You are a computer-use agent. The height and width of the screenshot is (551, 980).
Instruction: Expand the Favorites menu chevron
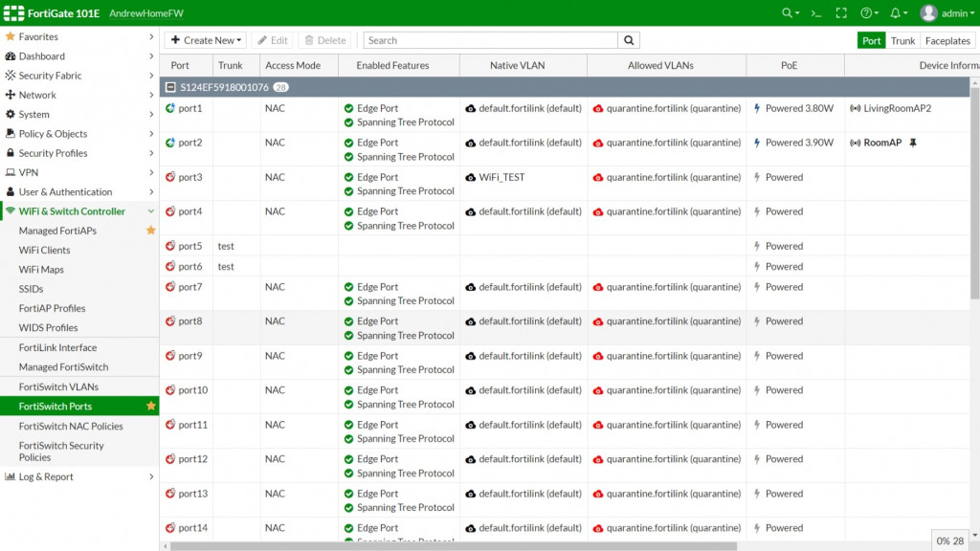click(151, 37)
